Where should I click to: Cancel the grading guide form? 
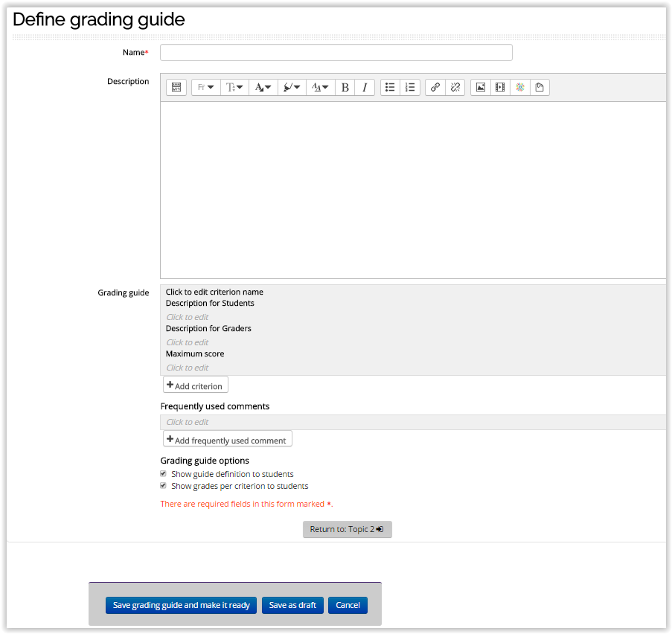348,605
